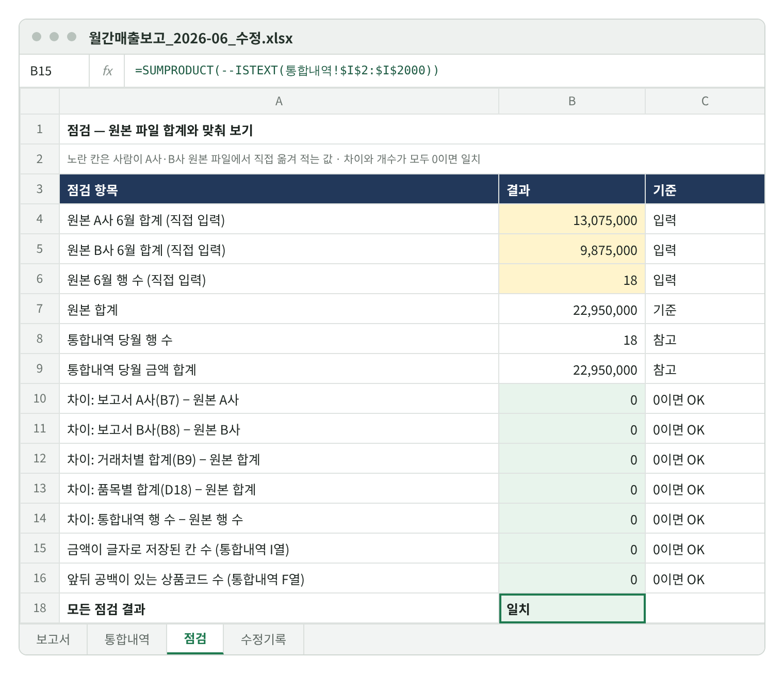Screen dimensions: 784x674
Task: Select the 점검 sheet tab
Action: pos(195,639)
